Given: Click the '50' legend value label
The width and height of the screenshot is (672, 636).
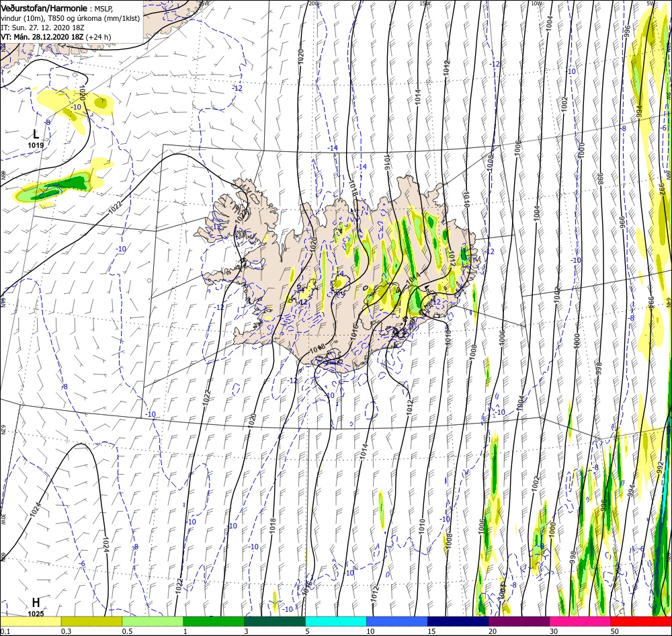Looking at the screenshot, I should point(615,631).
